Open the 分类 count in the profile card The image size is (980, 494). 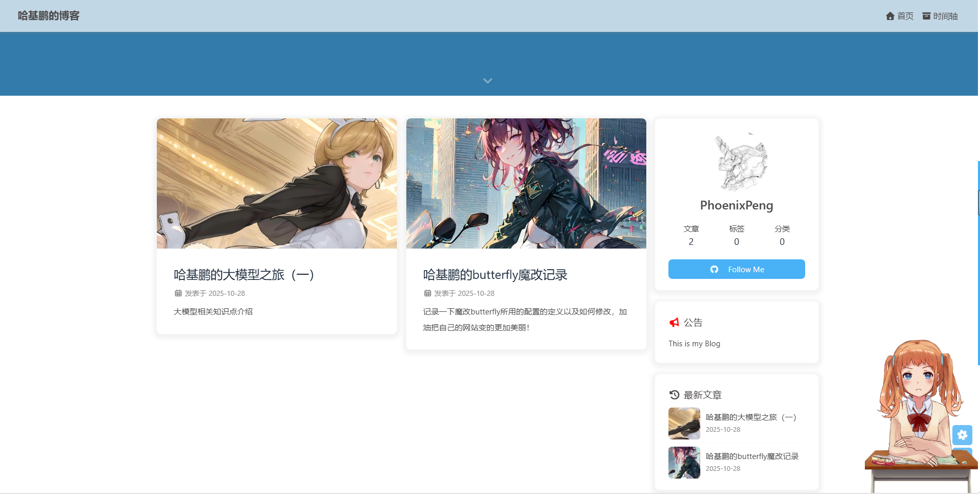coord(782,235)
